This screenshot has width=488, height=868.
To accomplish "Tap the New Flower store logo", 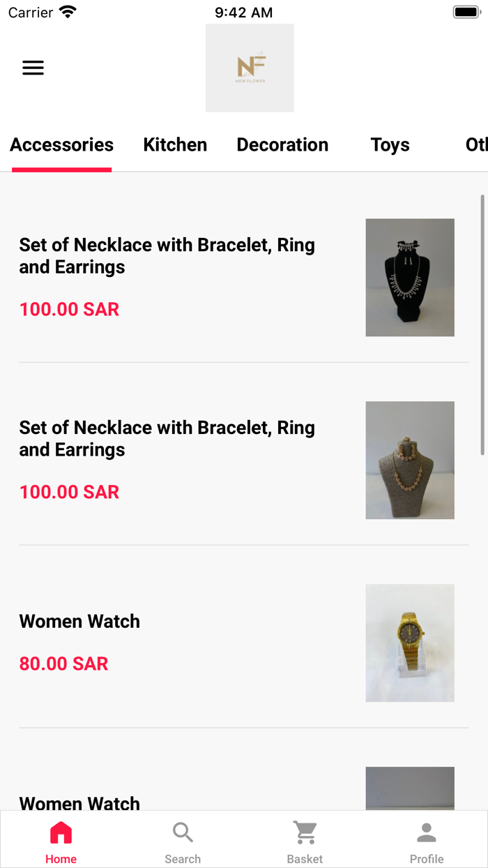I will pos(250,68).
